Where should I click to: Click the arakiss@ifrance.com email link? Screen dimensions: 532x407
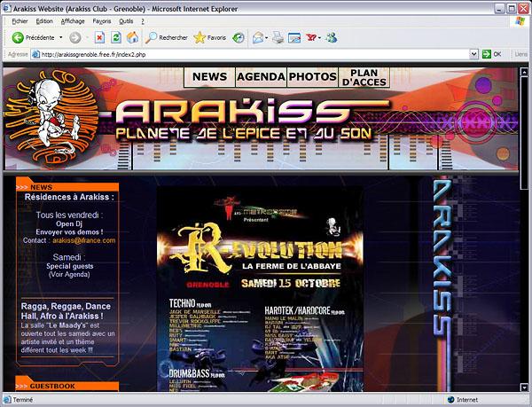click(x=84, y=240)
